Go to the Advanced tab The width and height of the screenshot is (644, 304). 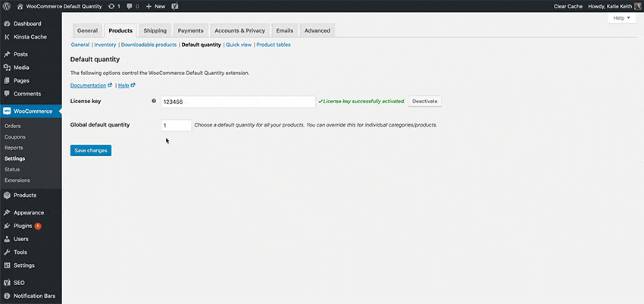click(317, 31)
